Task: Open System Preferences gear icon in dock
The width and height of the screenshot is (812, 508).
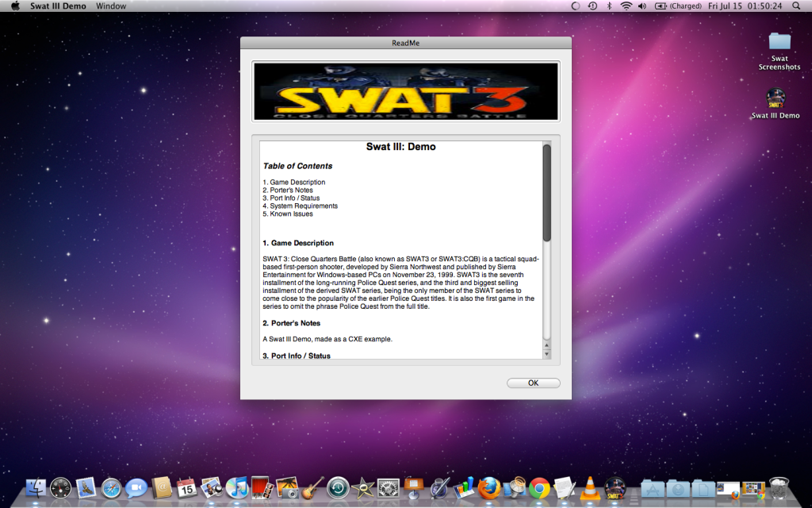Action: click(x=388, y=488)
